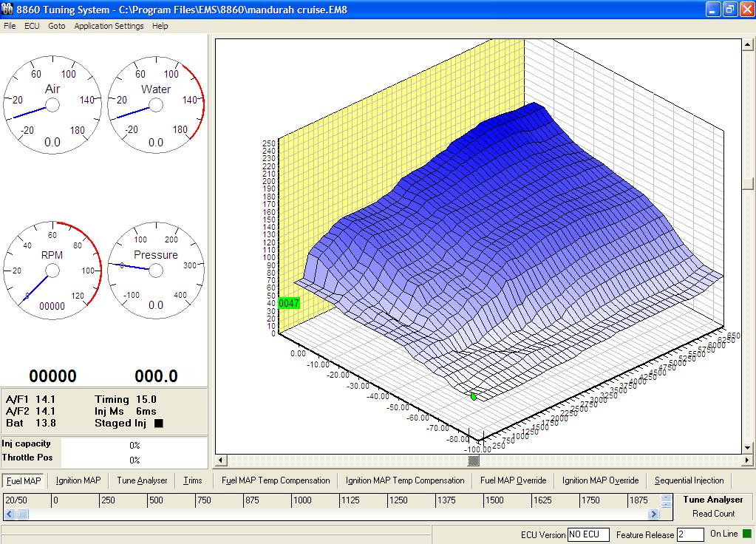Select the Tune Analyser tab
Image resolution: width=756 pixels, height=544 pixels.
point(142,480)
